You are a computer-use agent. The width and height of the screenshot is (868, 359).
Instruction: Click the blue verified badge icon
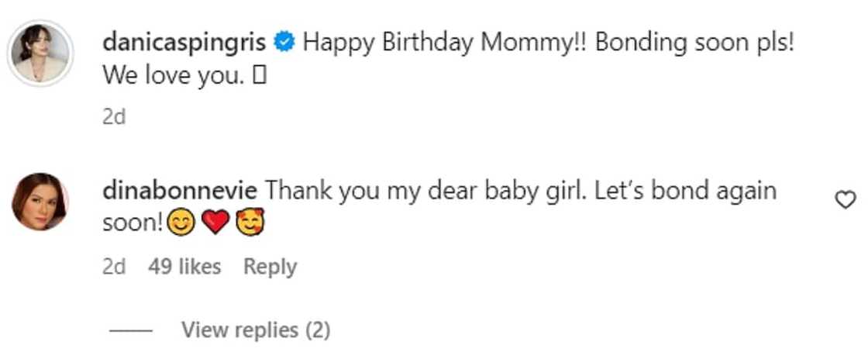[x=284, y=43]
